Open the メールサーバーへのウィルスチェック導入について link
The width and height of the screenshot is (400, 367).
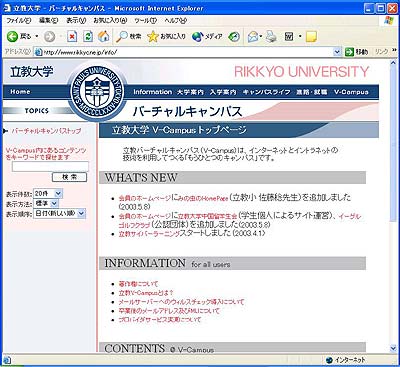[x=181, y=302]
